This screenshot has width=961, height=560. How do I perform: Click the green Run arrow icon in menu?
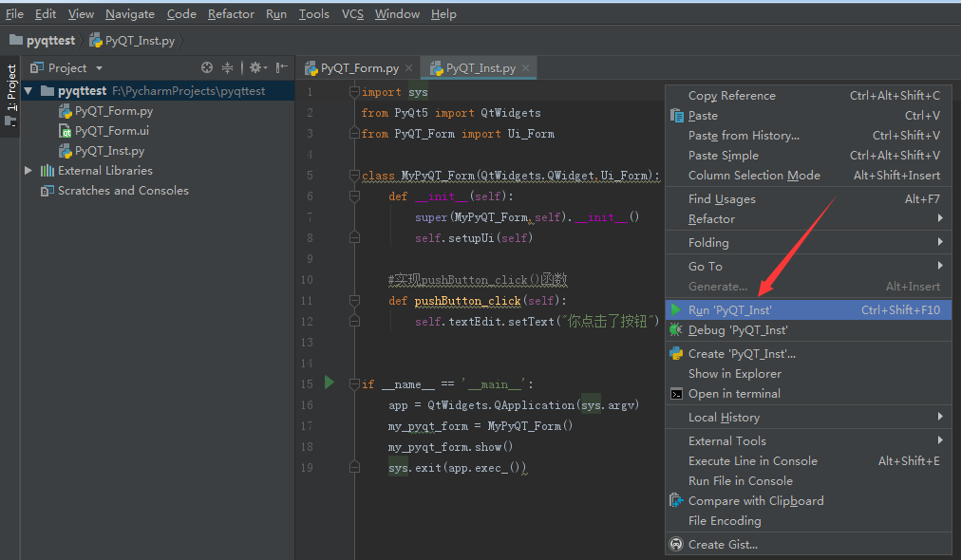[x=675, y=309]
